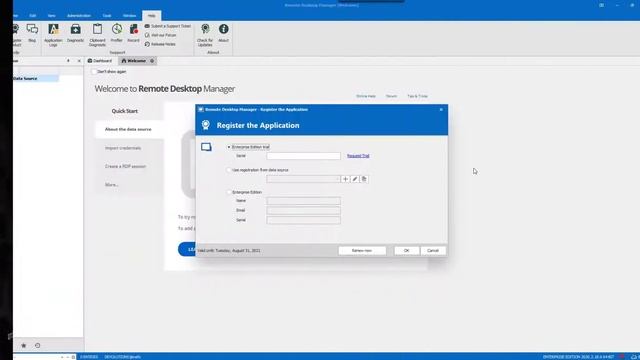Click More... in the Quick Start list
Screen dimensions: 640x360
tap(111, 185)
